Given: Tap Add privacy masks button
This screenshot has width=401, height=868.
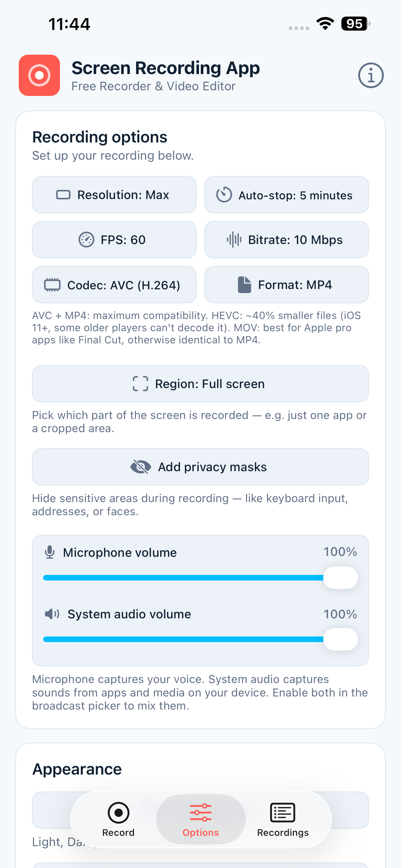Looking at the screenshot, I should (x=200, y=467).
